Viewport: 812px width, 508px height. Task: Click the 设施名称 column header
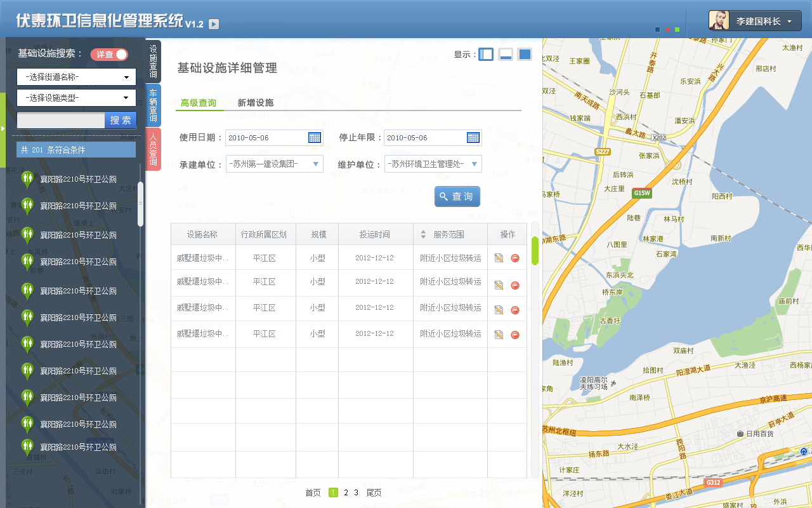[x=203, y=234]
